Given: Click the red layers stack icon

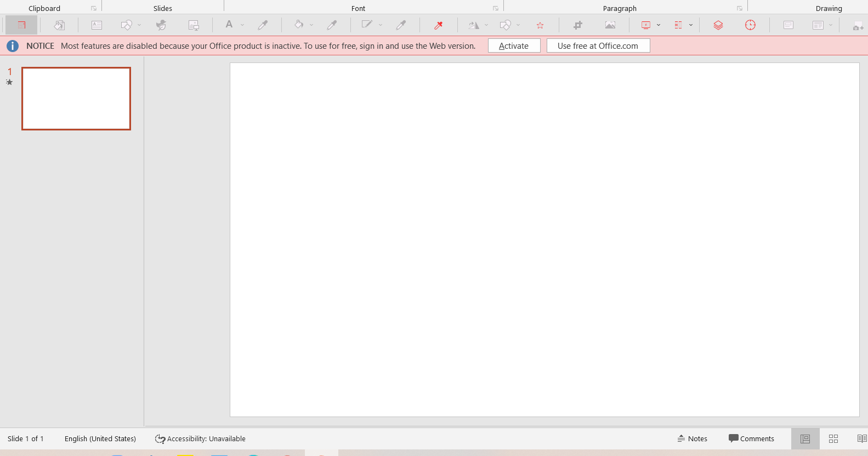Looking at the screenshot, I should (718, 25).
